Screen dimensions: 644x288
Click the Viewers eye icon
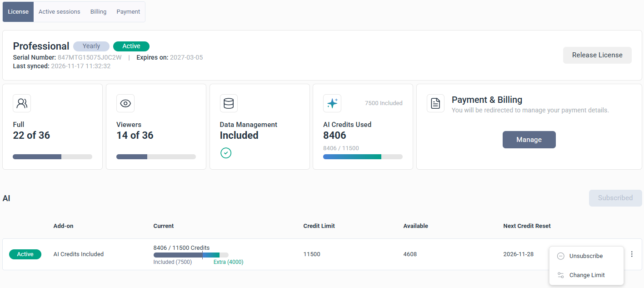(x=125, y=103)
